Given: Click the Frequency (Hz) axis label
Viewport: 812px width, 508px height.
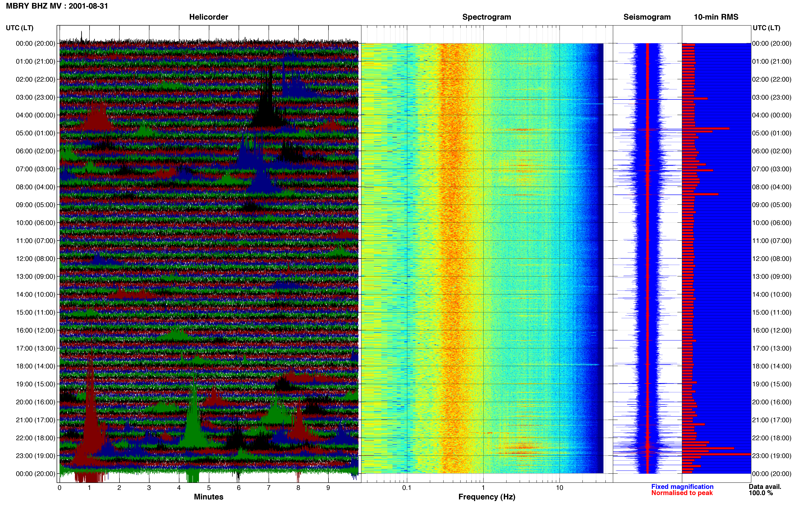Looking at the screenshot, I should [487, 497].
